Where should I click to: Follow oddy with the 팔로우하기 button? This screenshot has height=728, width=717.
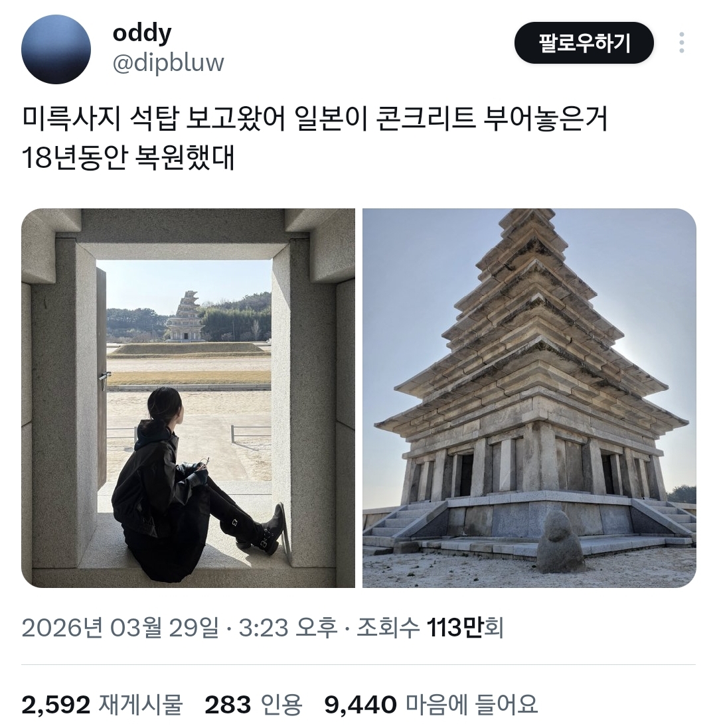tap(584, 42)
